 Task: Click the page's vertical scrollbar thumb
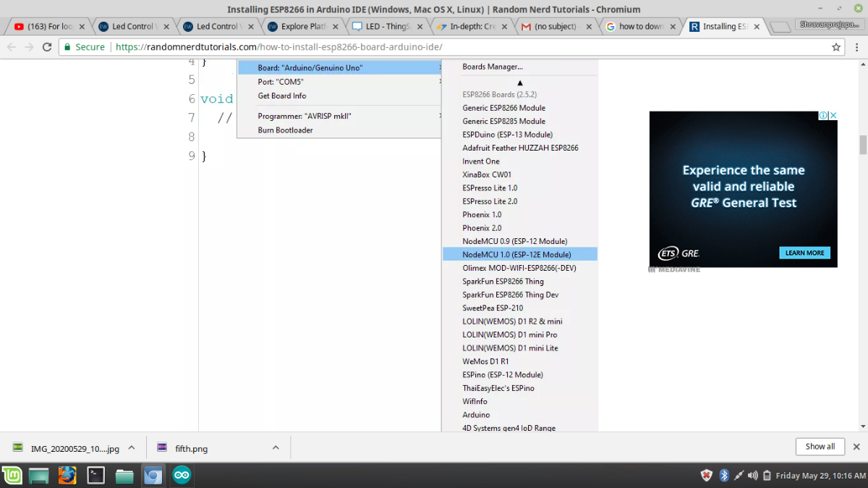coord(862,144)
